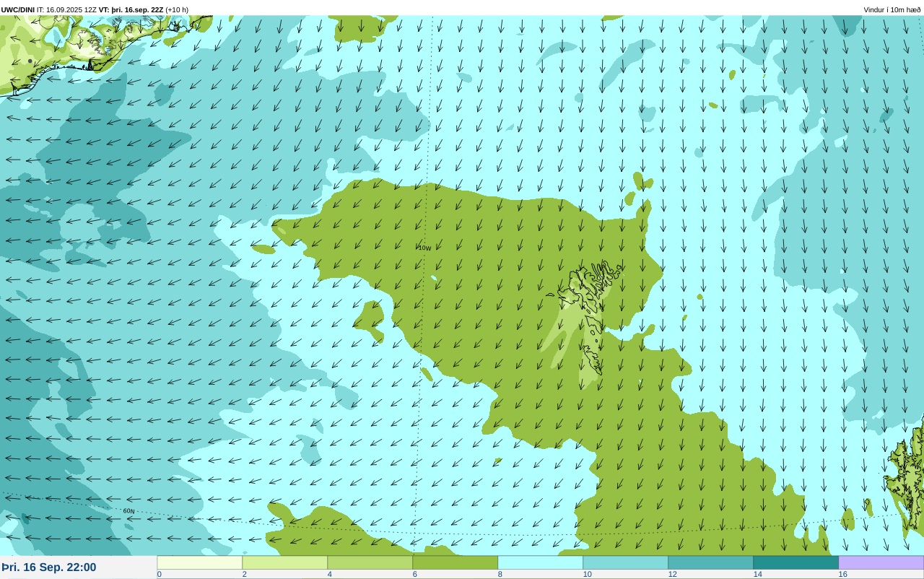The width and height of the screenshot is (924, 579).
Task: Click the 'Vindur í 10m hæð' title
Action: tap(892, 9)
